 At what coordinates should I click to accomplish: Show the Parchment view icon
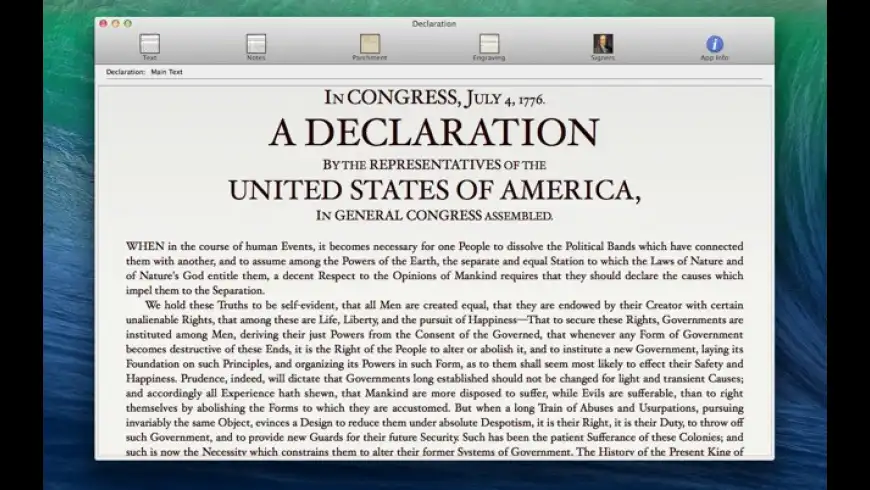(x=370, y=44)
